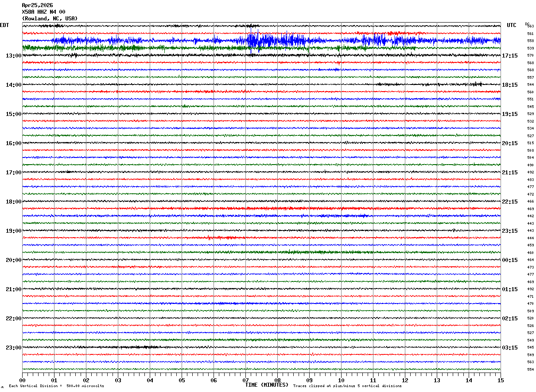Click minute 15 on the bottom time axis
Image resolution: width=536 pixels, height=392 pixels.
501,380
